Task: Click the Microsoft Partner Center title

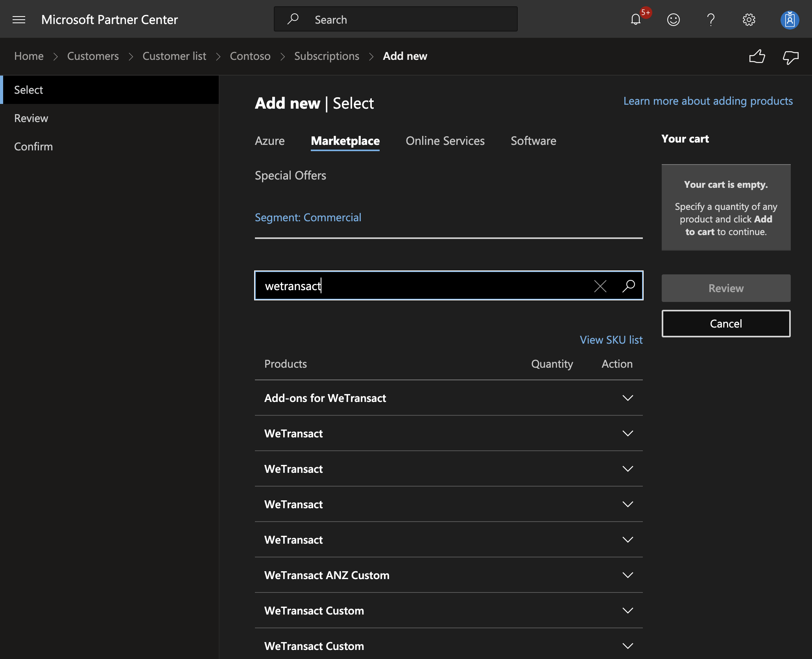Action: tap(109, 19)
